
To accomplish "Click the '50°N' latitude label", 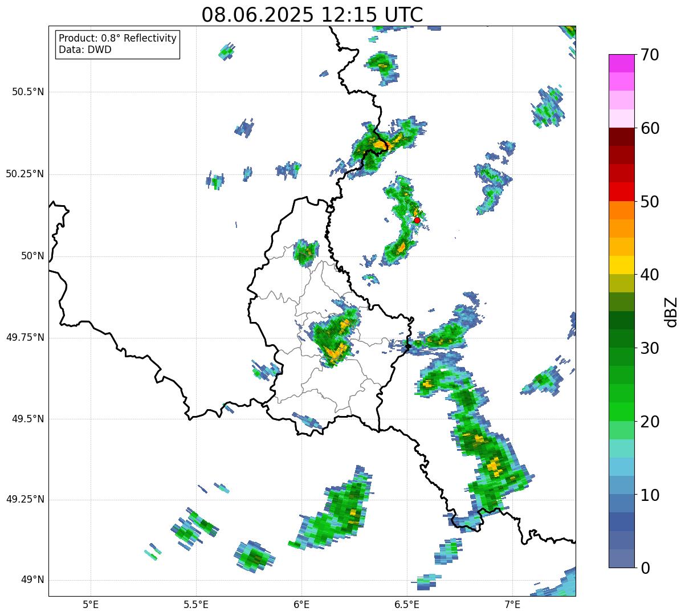I will point(32,256).
